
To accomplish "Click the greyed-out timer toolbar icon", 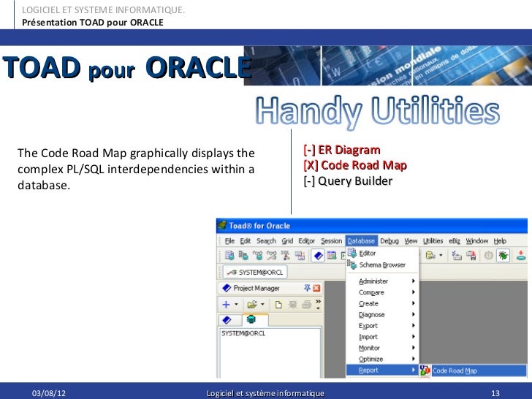I will coord(488,255).
